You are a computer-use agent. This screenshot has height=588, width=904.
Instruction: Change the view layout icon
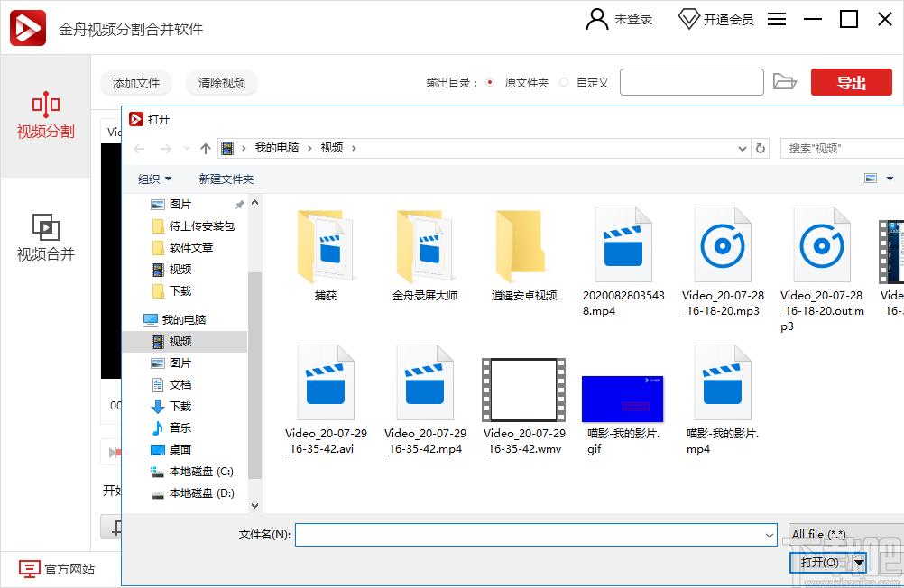tap(871, 179)
